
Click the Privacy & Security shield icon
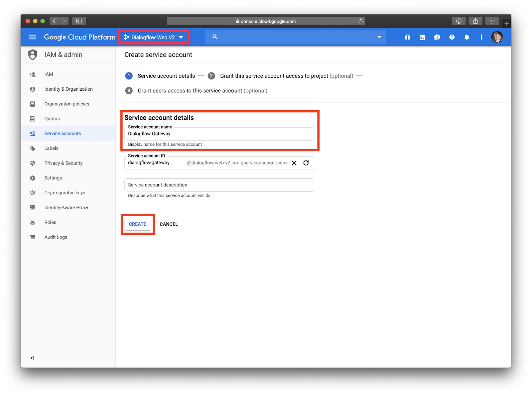coord(33,163)
